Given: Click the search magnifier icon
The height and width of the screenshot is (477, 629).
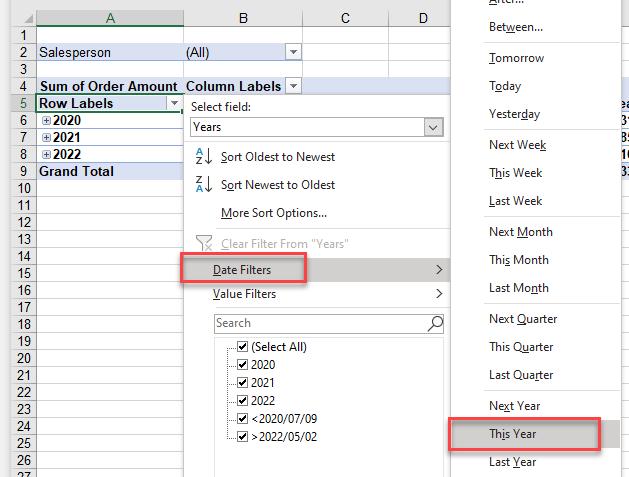Looking at the screenshot, I should (435, 323).
